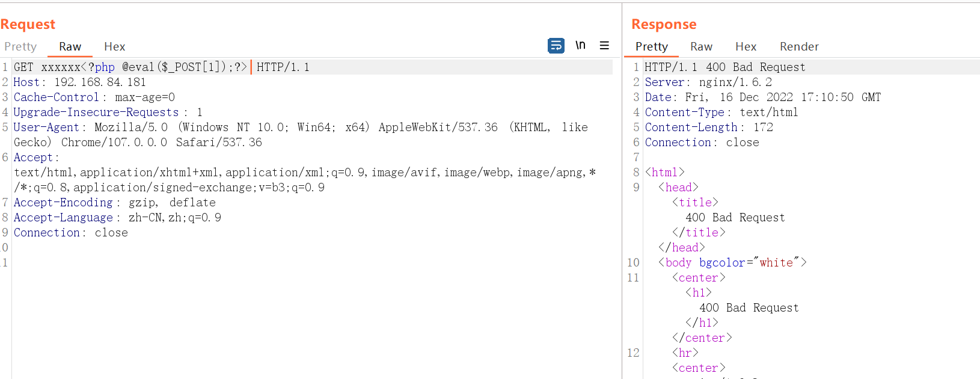Click the orange Request panel heading

(x=28, y=24)
